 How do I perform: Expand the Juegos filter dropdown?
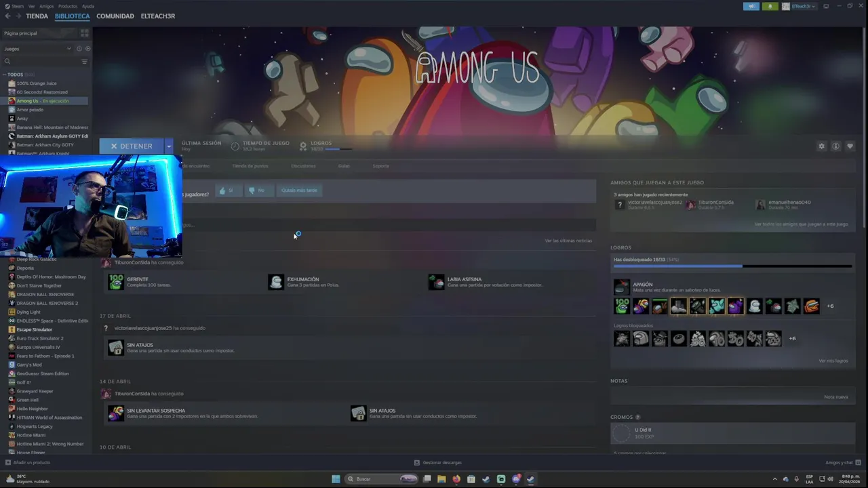pyautogui.click(x=37, y=49)
